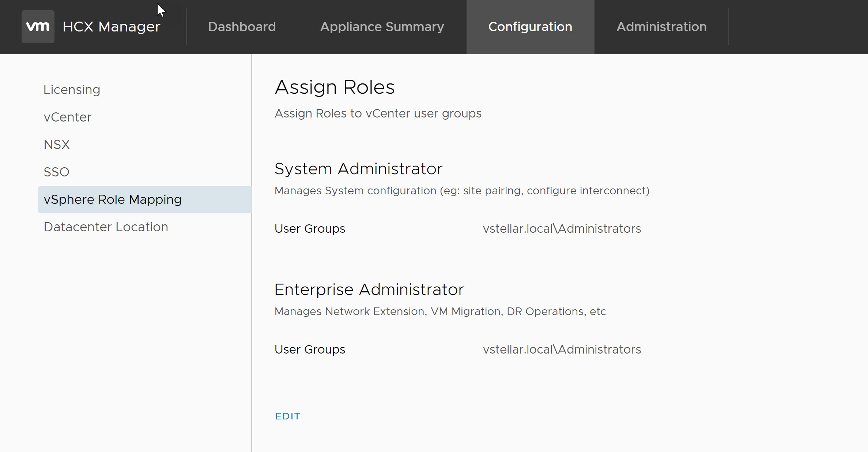Screen dimensions: 868x452
Task: Click the Enterprise Administrator heading
Action: [x=369, y=289]
